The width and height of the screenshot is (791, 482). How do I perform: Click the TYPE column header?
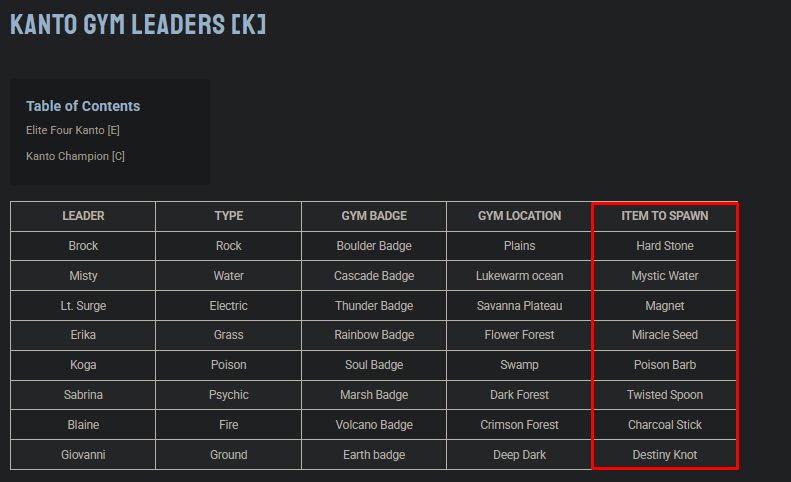click(x=228, y=216)
